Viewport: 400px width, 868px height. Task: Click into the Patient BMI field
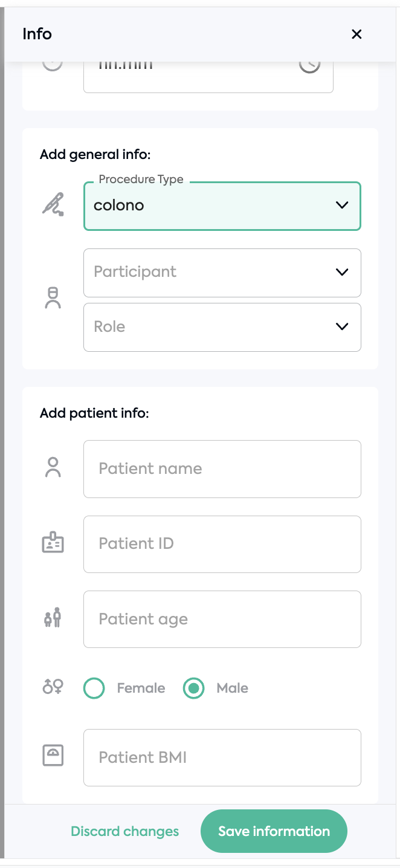[222, 757]
